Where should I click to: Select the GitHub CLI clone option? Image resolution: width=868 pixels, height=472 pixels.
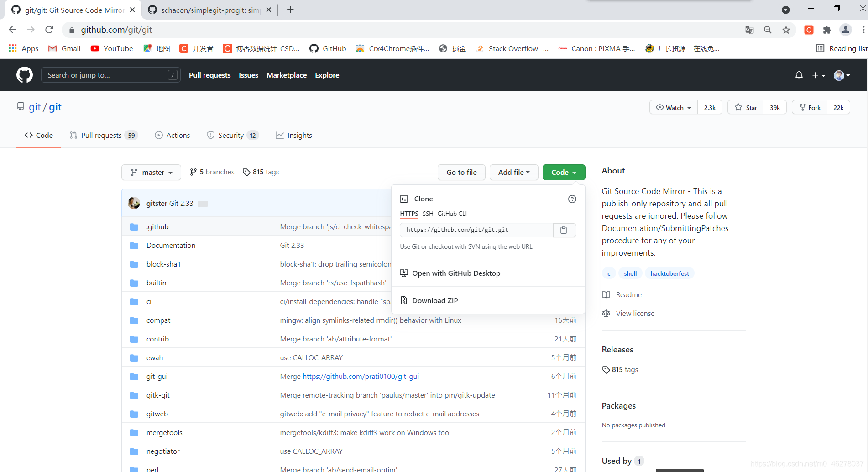pos(452,214)
